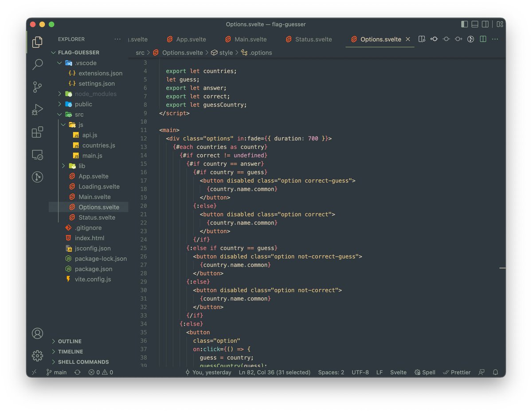Click the middle GitLens revision commit icon
Screen dimensions: 532x412
446,39
